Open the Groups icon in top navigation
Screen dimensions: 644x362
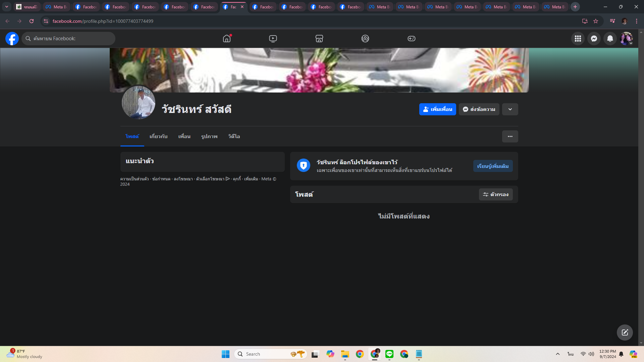(365, 39)
